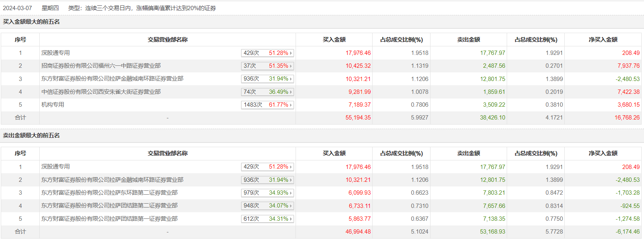The image size is (644, 241).
Task: Expand the 979次 34.93% stats badge
Action: (267, 193)
